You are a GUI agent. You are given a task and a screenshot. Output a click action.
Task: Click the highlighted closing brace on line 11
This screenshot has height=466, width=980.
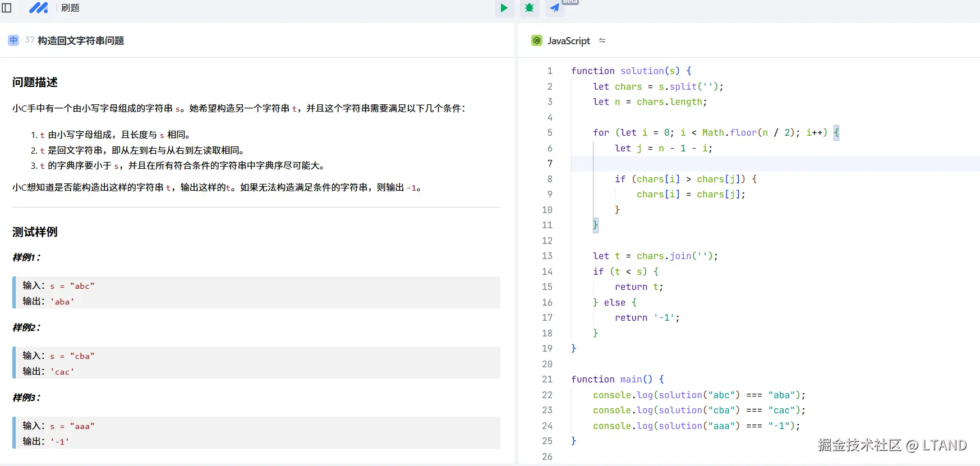[596, 225]
